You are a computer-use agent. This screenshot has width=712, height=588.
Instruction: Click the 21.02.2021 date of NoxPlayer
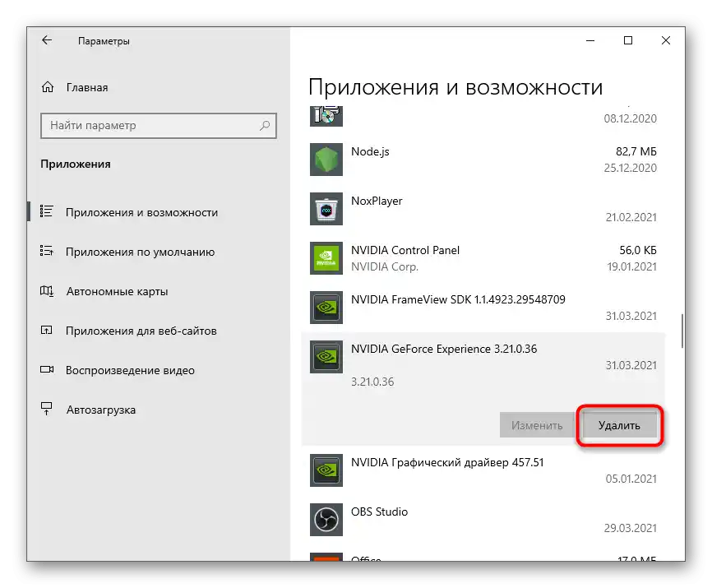(x=631, y=217)
